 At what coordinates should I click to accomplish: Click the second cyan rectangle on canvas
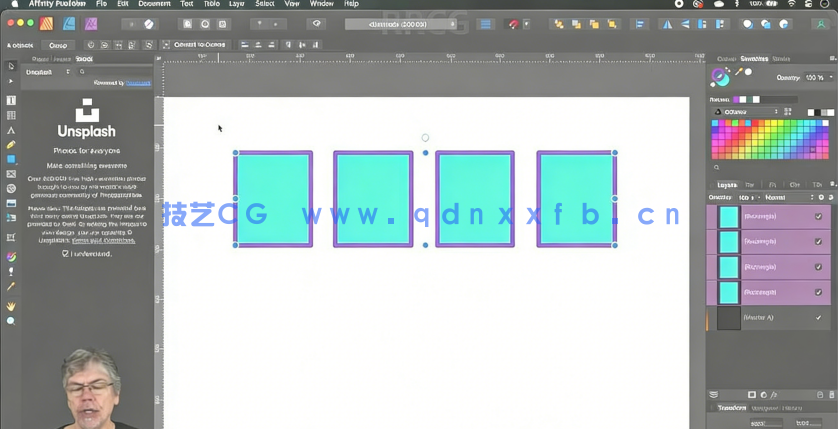[373, 198]
